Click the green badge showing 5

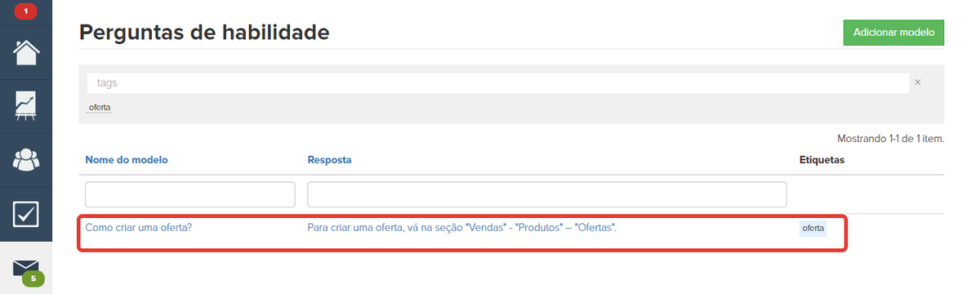[33, 278]
